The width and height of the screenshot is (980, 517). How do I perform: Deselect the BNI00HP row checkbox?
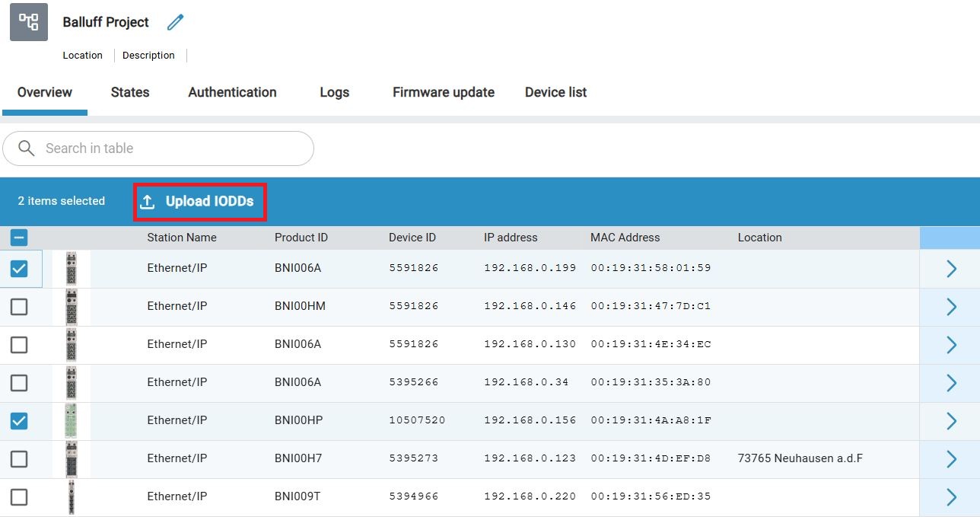tap(19, 421)
